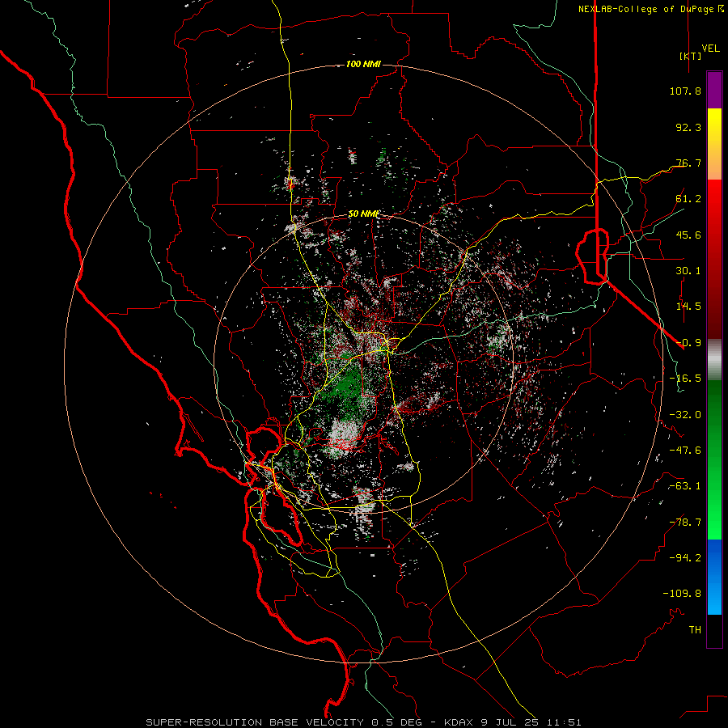Click the 14.5 velocity scale value
728x728 pixels.
pyautogui.click(x=688, y=307)
